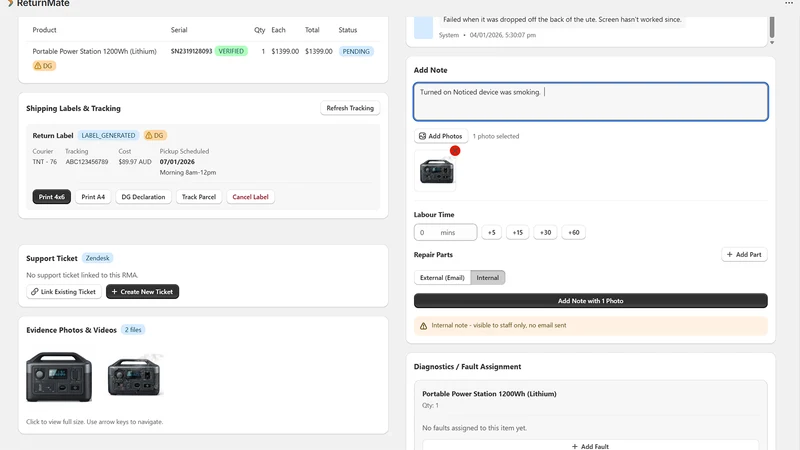Viewport: 800px width, 450px height.
Task: Click the ReturnMate logo arrow
Action: click(x=10, y=3)
